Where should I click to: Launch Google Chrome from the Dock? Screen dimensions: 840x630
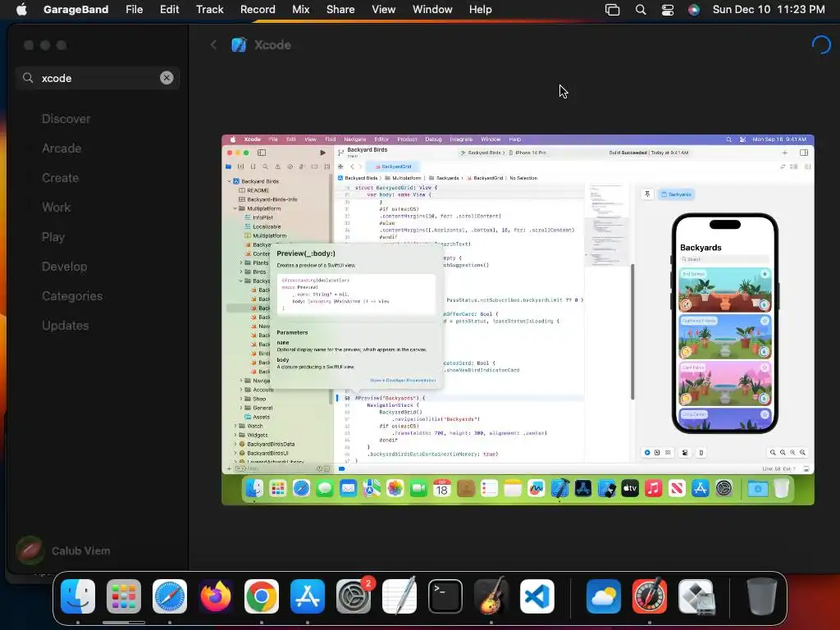coord(262,596)
